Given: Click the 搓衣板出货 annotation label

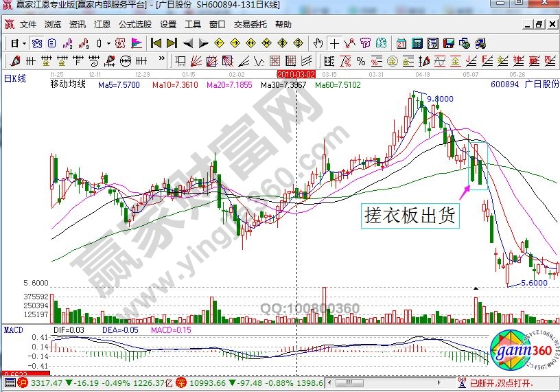Looking at the screenshot, I should tap(409, 216).
